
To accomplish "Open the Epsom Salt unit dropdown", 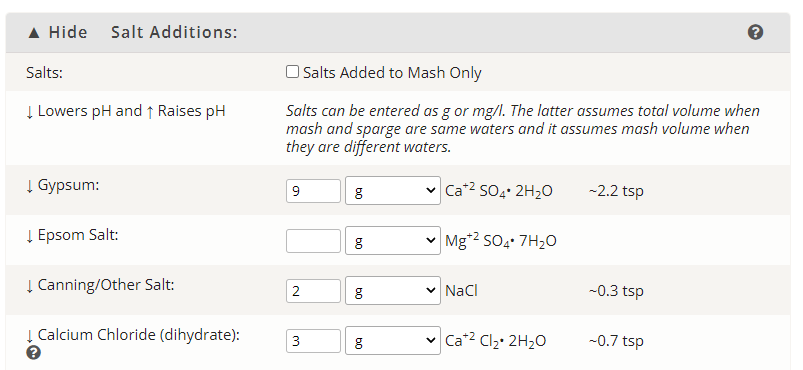I will [x=393, y=240].
